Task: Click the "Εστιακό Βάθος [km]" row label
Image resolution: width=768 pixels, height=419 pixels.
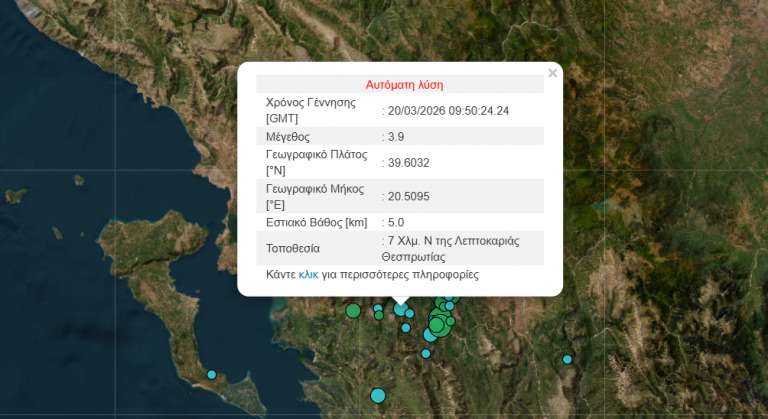Action: pos(317,222)
